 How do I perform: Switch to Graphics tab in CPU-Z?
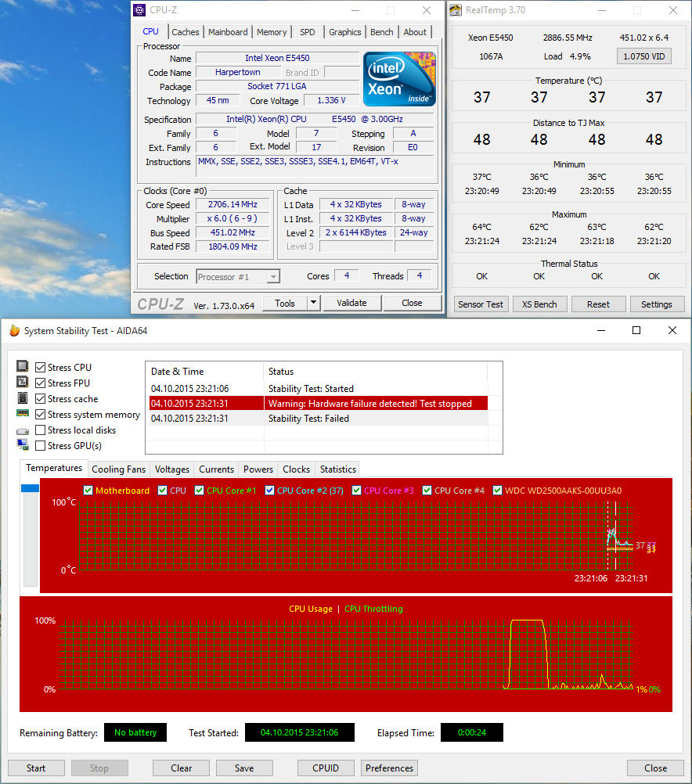tap(344, 32)
